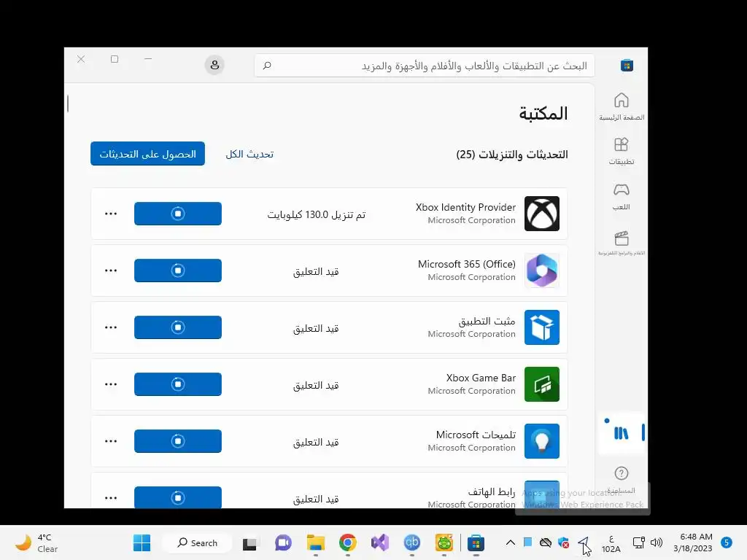Viewport: 747px width, 560px height.
Task: Open File Explorer from taskbar
Action: pos(315,542)
